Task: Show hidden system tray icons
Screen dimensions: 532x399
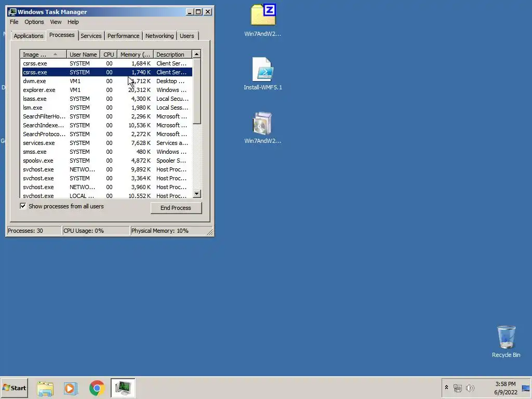Action: pos(446,388)
